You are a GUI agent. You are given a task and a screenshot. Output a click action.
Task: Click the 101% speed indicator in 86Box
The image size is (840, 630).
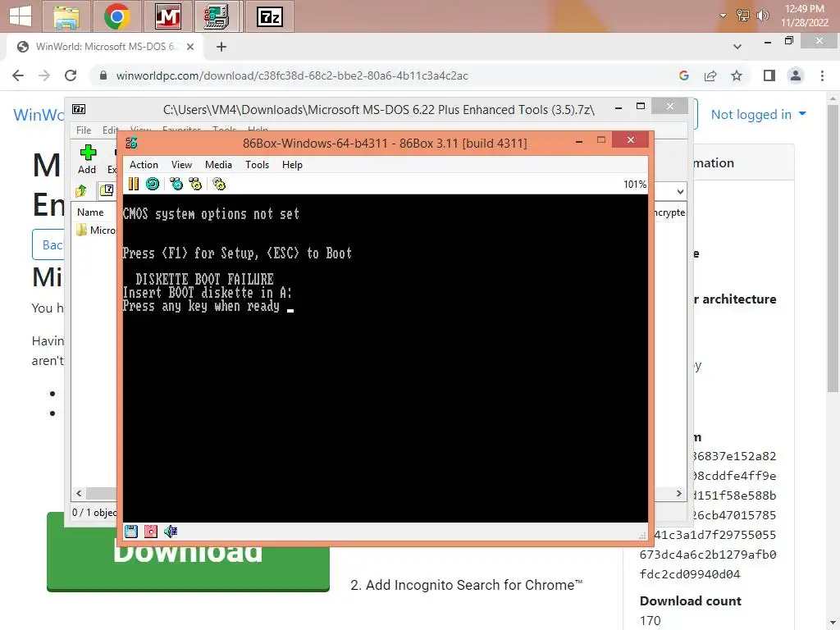tap(635, 185)
